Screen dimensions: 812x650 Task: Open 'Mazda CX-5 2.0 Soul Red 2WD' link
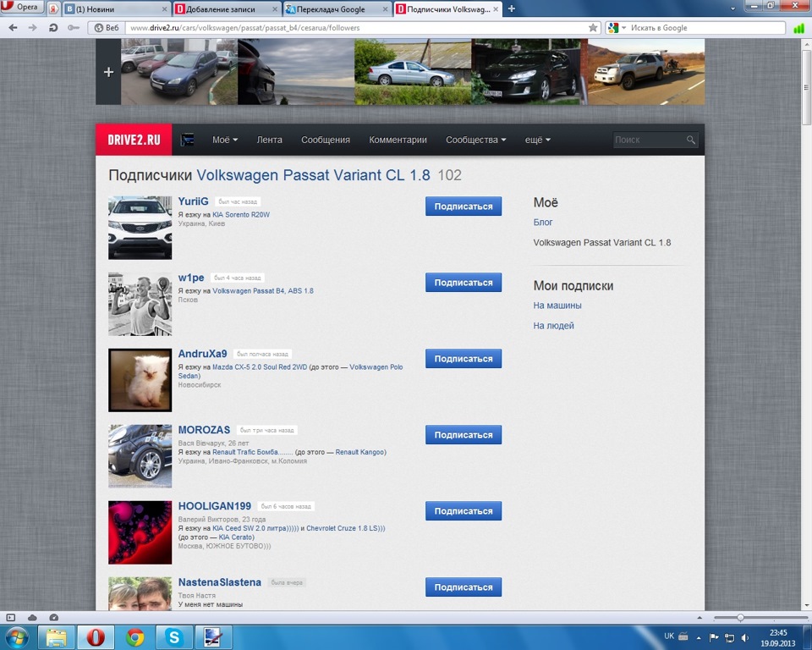pyautogui.click(x=260, y=367)
